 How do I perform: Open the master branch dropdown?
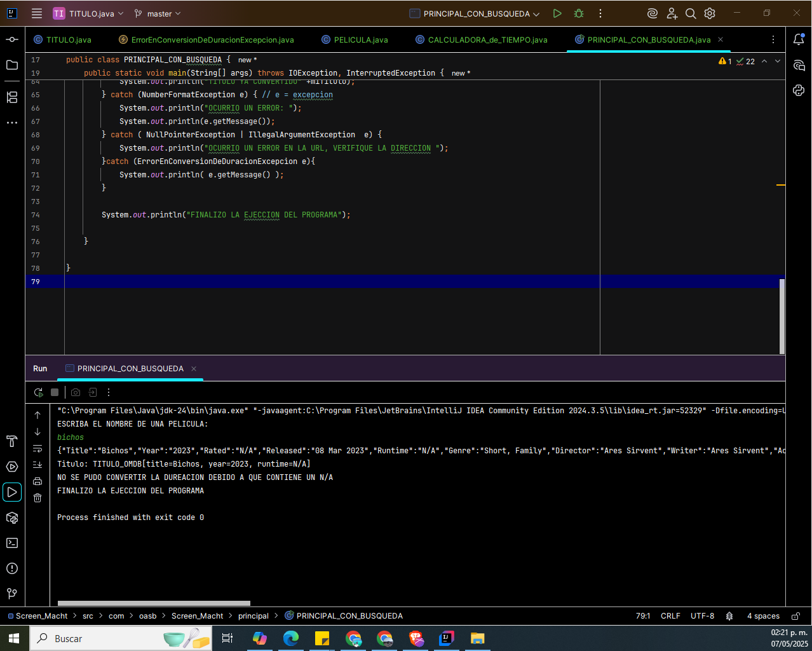[x=158, y=13]
